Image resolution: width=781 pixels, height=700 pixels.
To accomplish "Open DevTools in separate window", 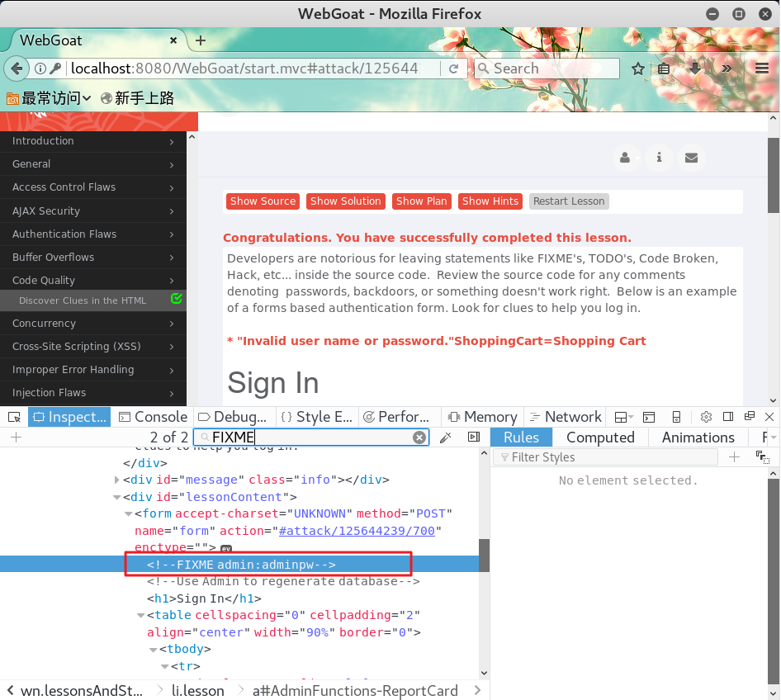I will click(749, 417).
